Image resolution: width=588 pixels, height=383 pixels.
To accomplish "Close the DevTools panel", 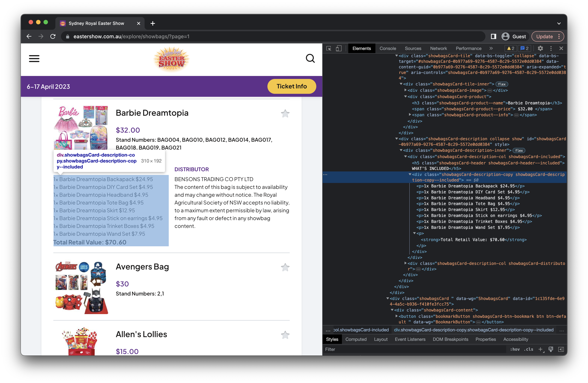I will 561,48.
